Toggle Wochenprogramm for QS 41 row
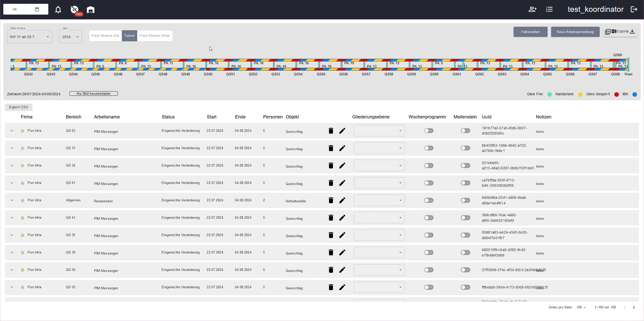Viewport: 644px width, 321px height. (429, 218)
